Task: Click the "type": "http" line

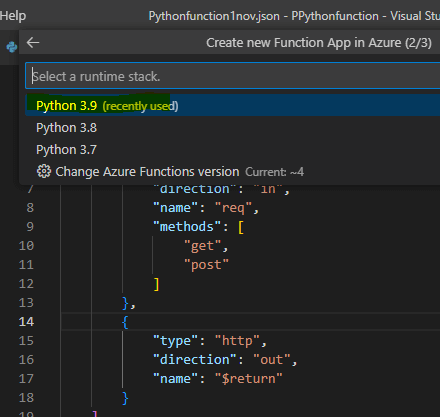Action: coord(210,341)
